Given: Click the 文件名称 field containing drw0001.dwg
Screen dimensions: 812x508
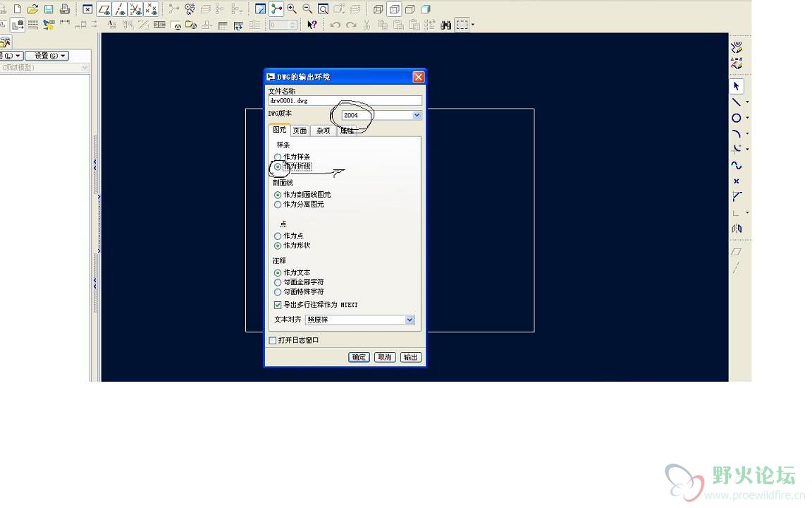Looking at the screenshot, I should [345, 101].
